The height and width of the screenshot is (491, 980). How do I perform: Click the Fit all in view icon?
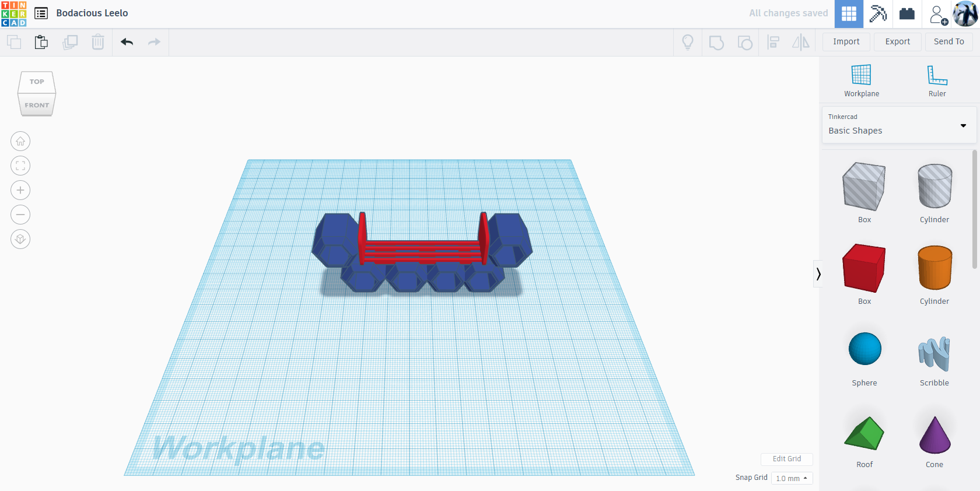(20, 166)
